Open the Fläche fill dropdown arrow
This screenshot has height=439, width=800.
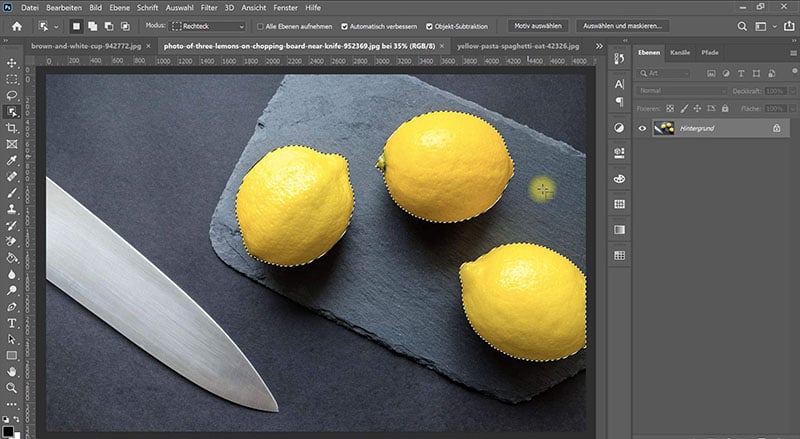792,109
